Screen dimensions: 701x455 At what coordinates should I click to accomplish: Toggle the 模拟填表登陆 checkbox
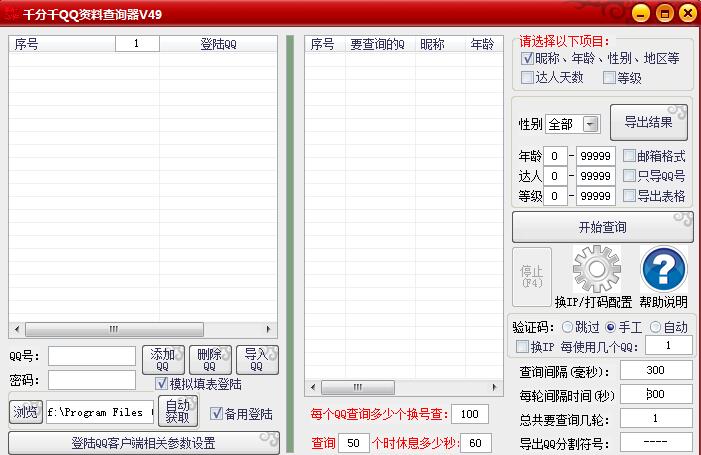point(161,383)
